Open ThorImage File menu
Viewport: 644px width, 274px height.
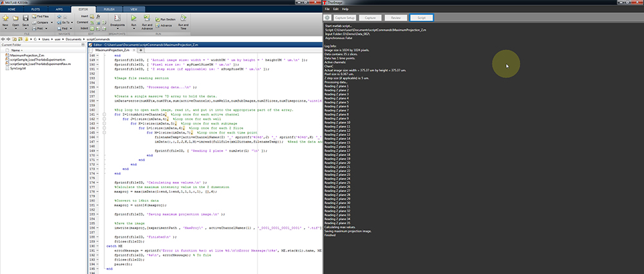coord(327,8)
